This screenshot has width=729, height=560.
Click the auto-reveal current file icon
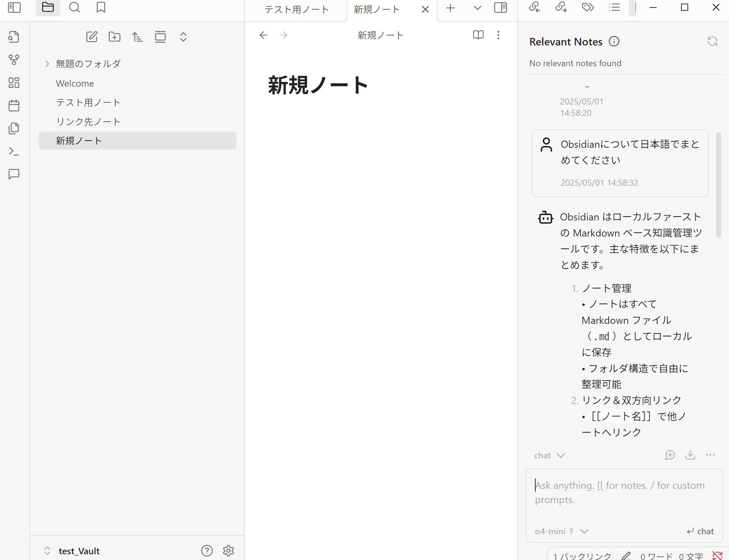click(x=160, y=37)
